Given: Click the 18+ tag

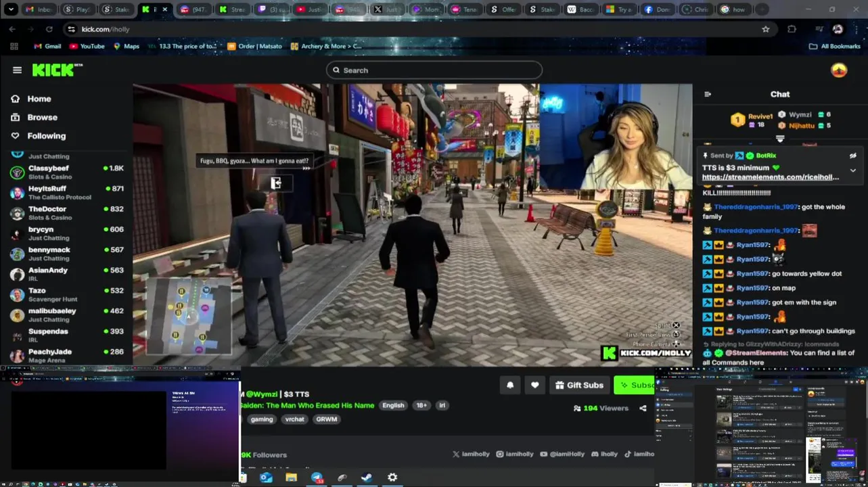Looking at the screenshot, I should 421,405.
